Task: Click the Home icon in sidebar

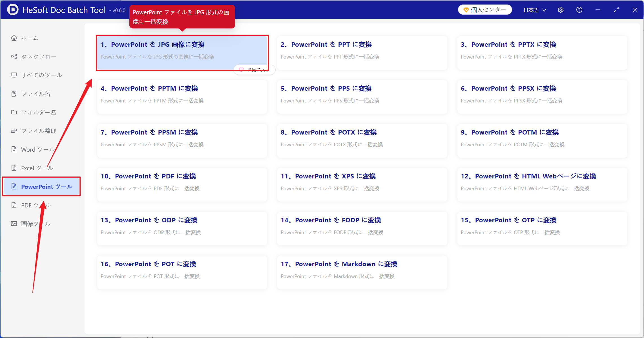Action: (14, 38)
